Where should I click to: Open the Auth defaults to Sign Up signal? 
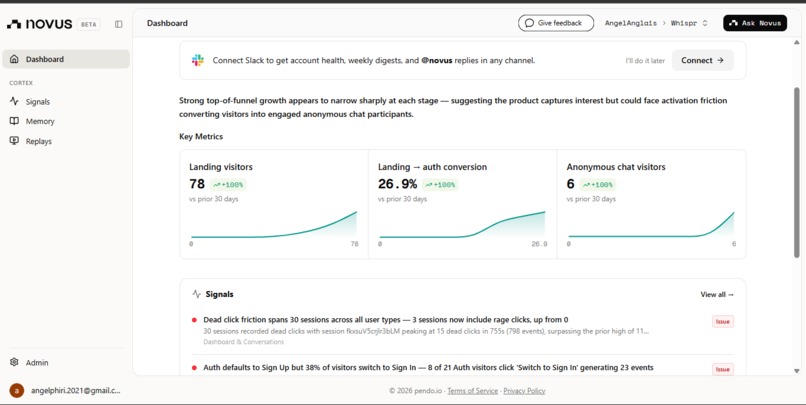click(x=428, y=368)
